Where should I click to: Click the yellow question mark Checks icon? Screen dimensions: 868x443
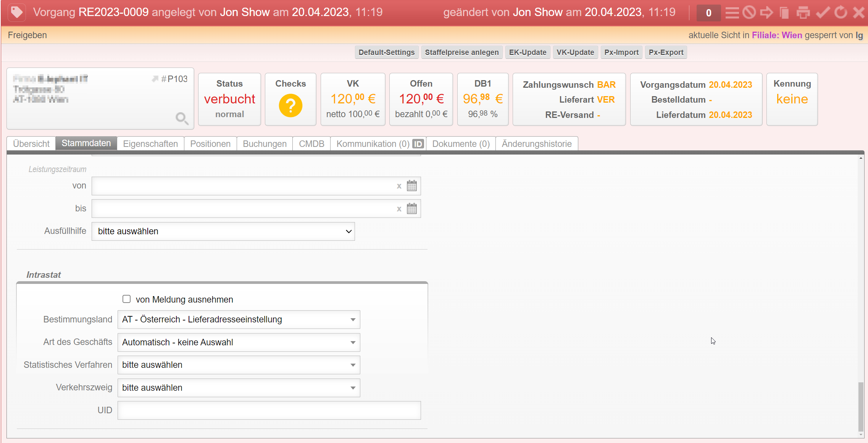[290, 105]
